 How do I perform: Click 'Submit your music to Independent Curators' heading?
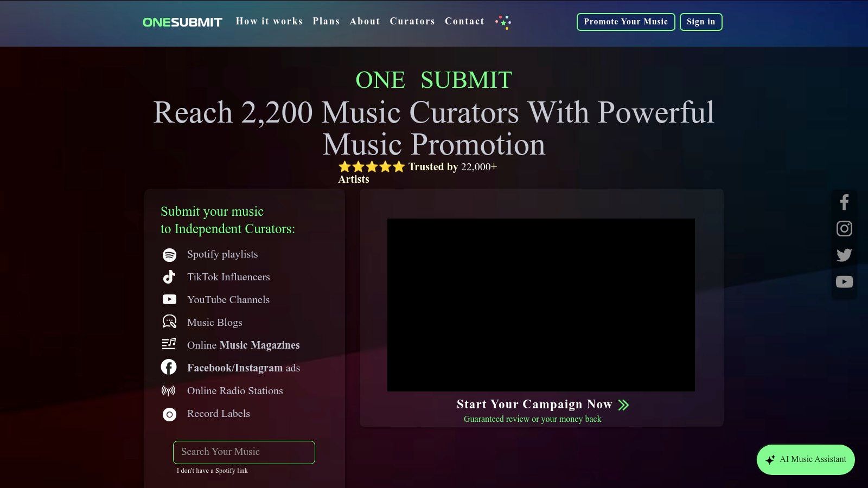click(228, 220)
